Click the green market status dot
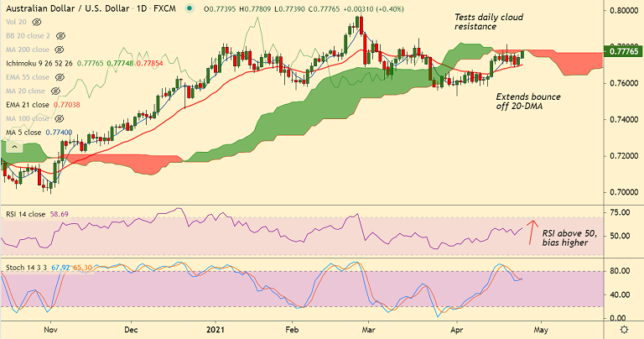The width and height of the screenshot is (644, 339). point(189,8)
